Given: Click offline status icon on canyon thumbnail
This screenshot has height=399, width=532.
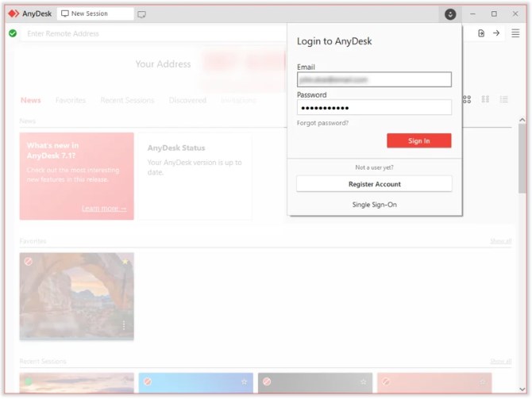Looking at the screenshot, I should 28,261.
